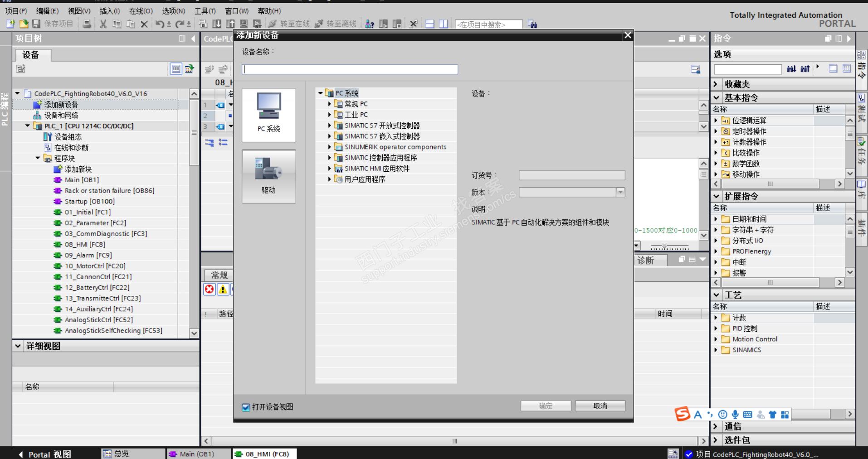Image resolution: width=868 pixels, height=459 pixels.
Task: Click the error filter icon in info panel
Action: 209,289
